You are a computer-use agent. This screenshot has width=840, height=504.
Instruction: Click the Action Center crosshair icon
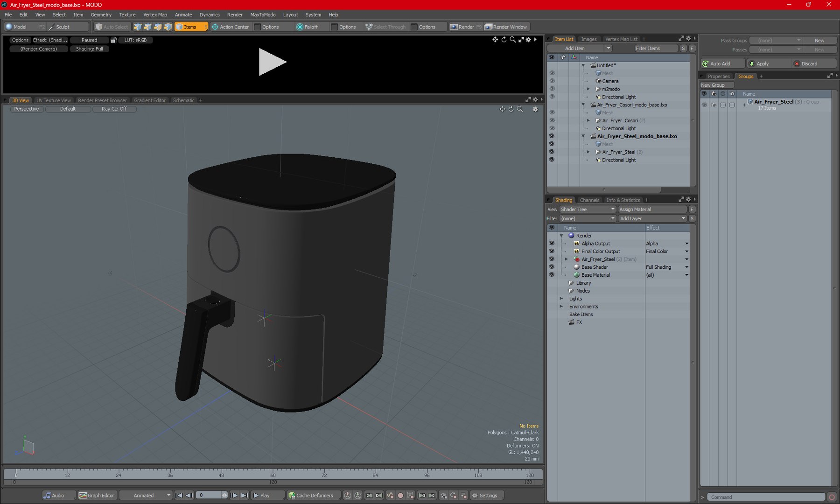pyautogui.click(x=215, y=27)
